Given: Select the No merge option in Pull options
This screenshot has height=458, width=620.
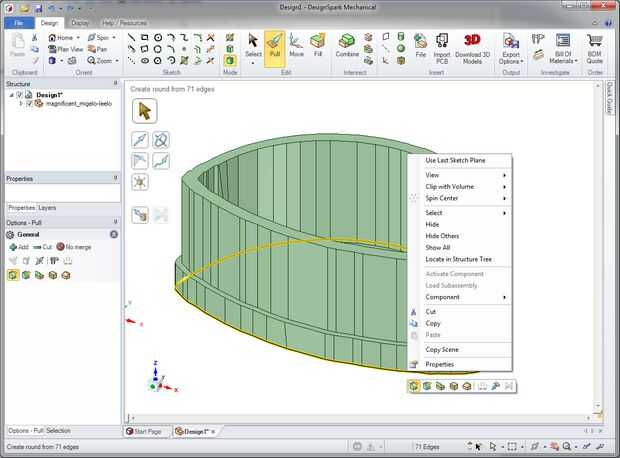Looking at the screenshot, I should pos(74,246).
